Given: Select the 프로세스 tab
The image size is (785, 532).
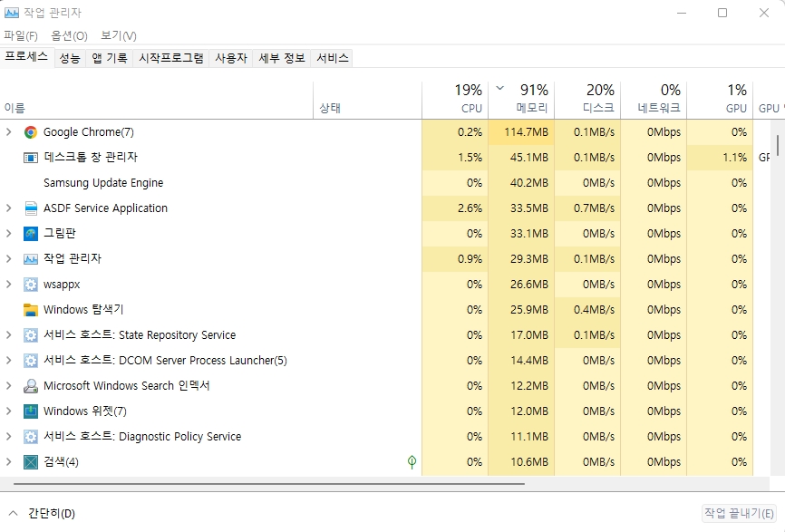Looking at the screenshot, I should point(26,56).
